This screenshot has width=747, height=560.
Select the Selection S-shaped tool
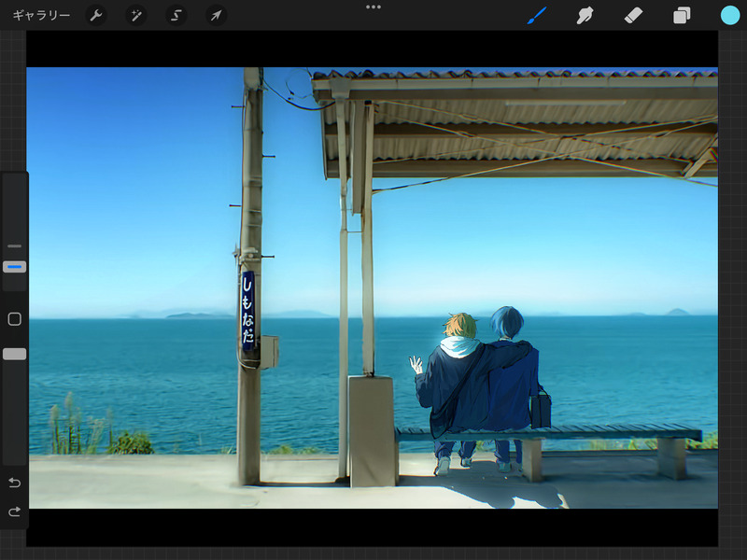(176, 15)
